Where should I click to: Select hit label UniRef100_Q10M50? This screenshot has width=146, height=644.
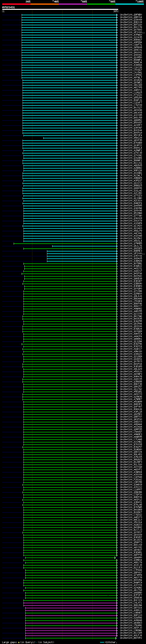pyautogui.click(x=131, y=58)
